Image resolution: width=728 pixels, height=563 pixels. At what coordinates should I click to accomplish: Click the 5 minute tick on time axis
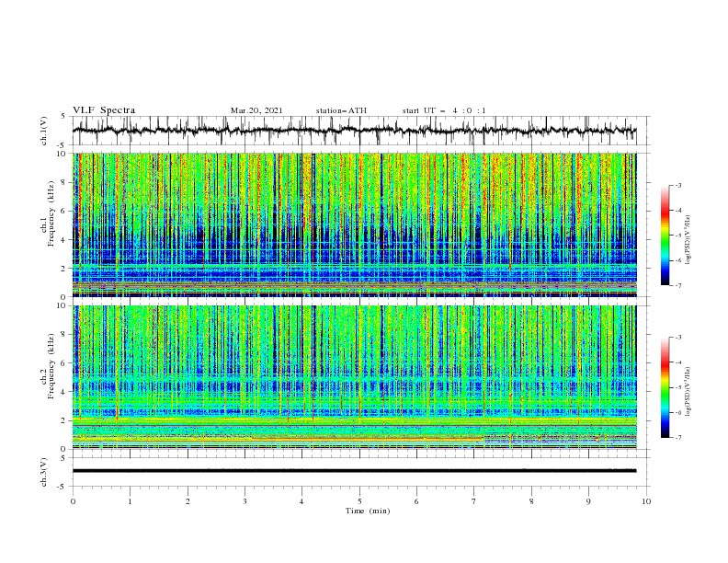tap(359, 501)
